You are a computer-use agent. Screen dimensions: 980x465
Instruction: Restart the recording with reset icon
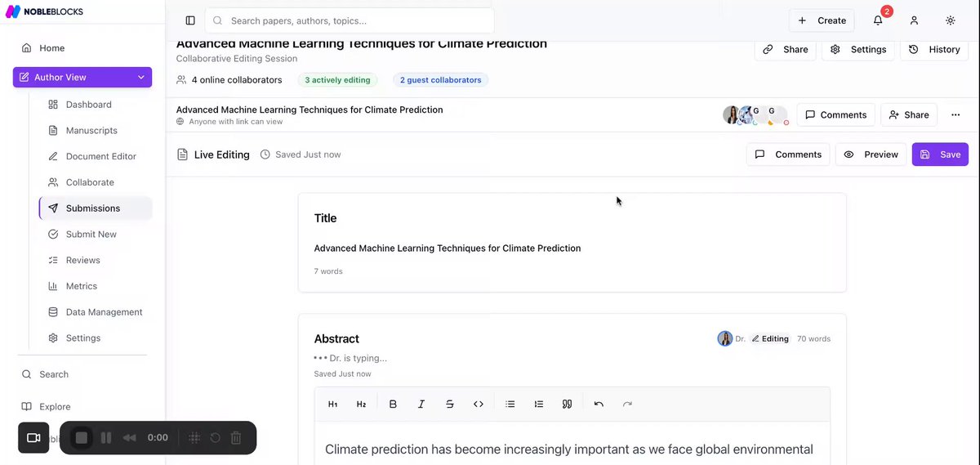216,438
